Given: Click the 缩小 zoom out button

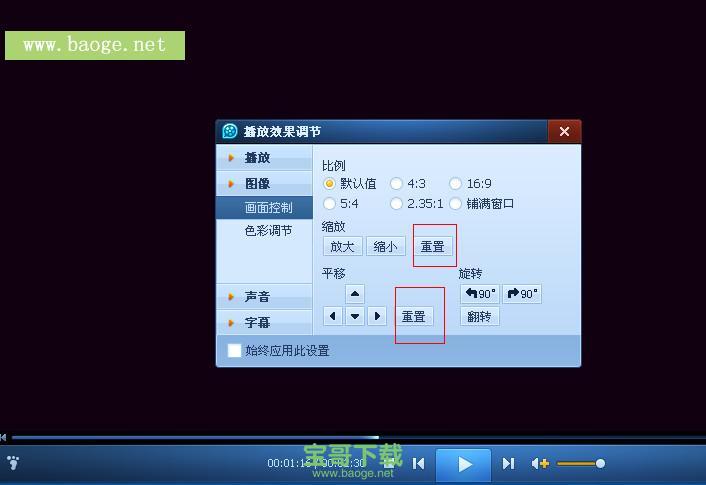Looking at the screenshot, I should click(x=385, y=246).
